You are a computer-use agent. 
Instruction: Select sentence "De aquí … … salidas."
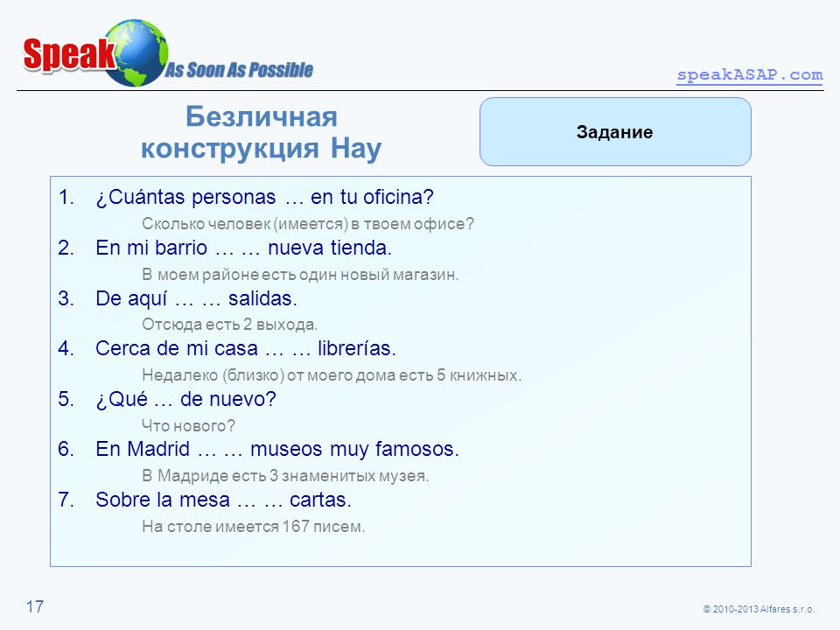tap(196, 298)
